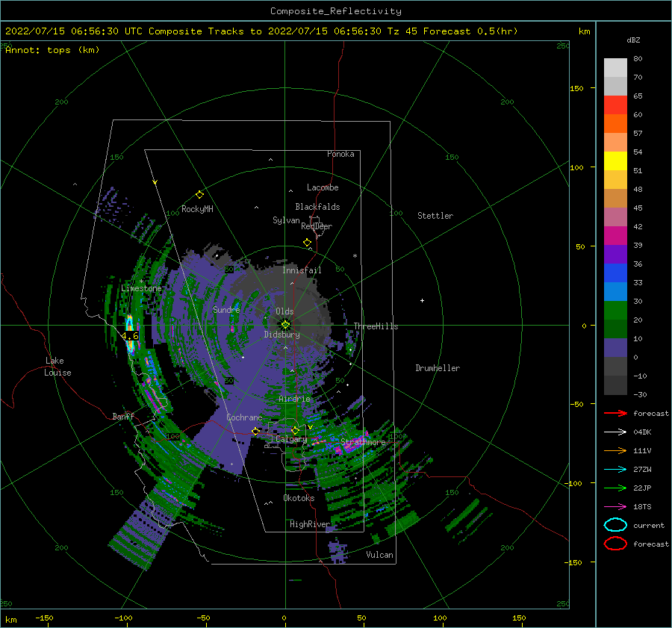The image size is (672, 628).
Task: Click the yellow diamond marker near RockyMH
Action: [x=199, y=195]
